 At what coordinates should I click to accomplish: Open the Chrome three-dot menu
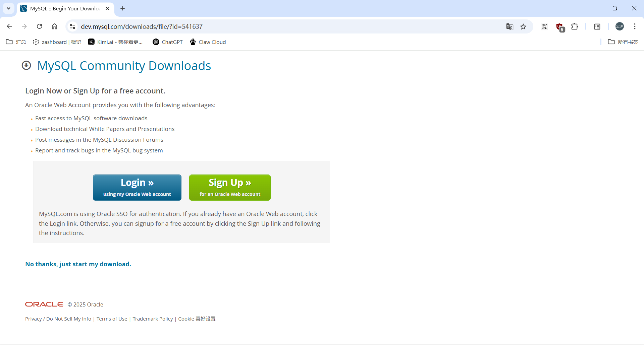point(635,26)
